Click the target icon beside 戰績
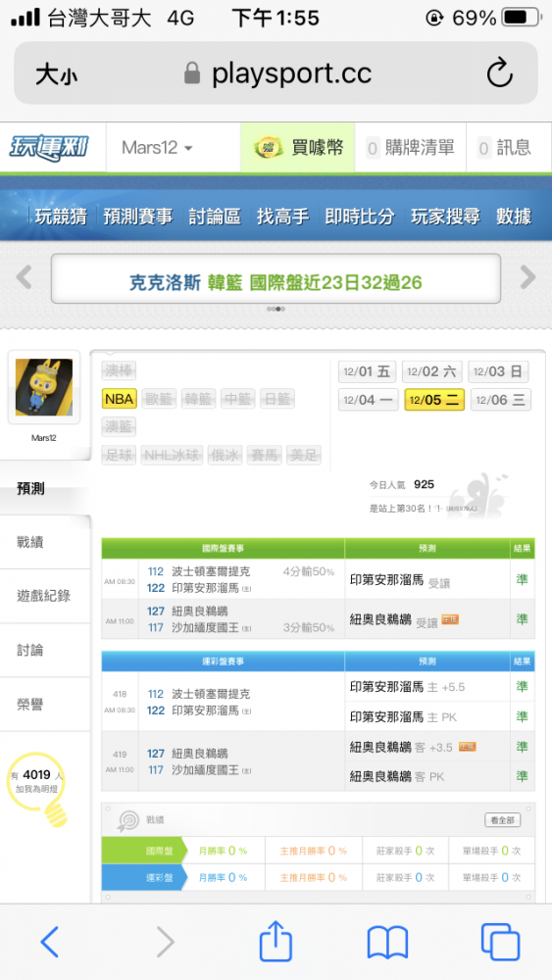Screen dimensions: 552x980 128,820
